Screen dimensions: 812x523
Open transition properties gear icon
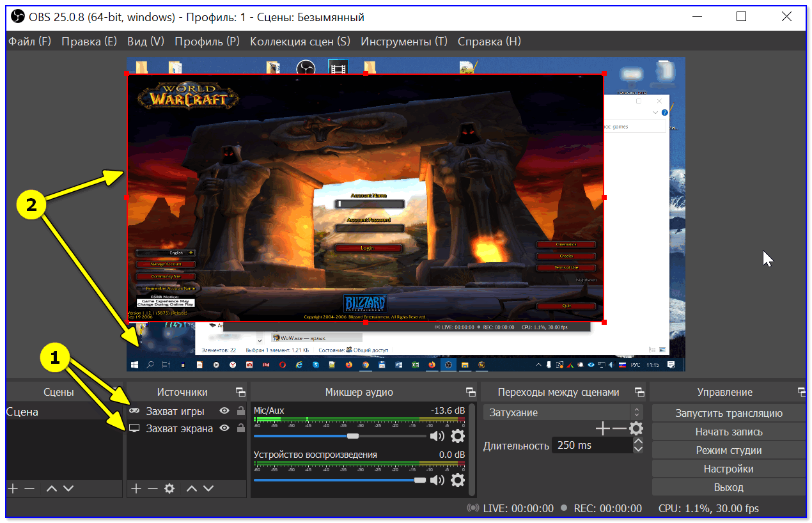636,428
